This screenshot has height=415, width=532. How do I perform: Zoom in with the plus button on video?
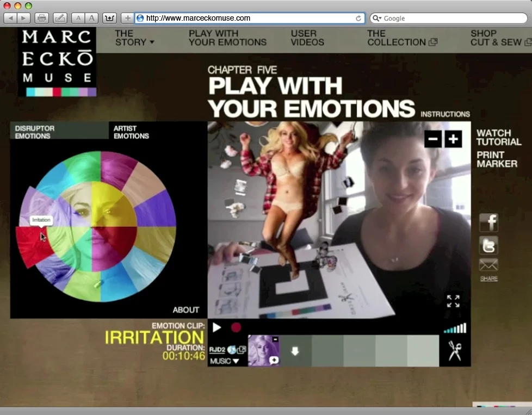[x=453, y=139]
